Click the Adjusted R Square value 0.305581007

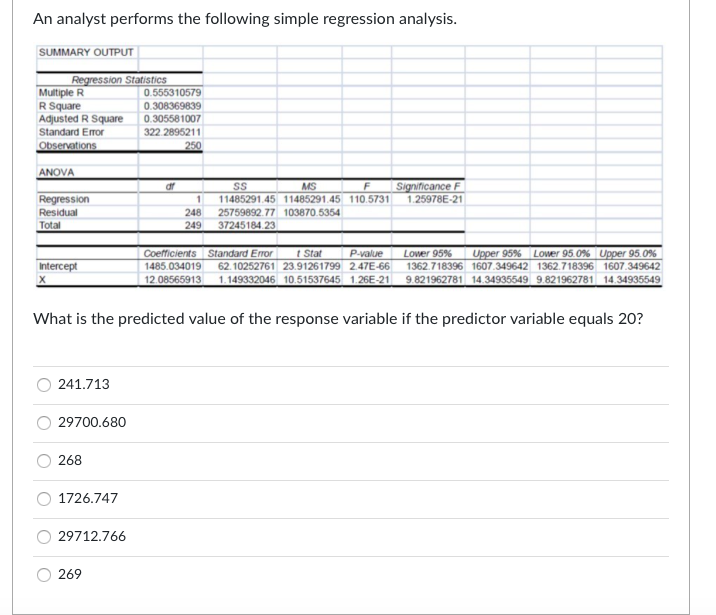[x=172, y=119]
